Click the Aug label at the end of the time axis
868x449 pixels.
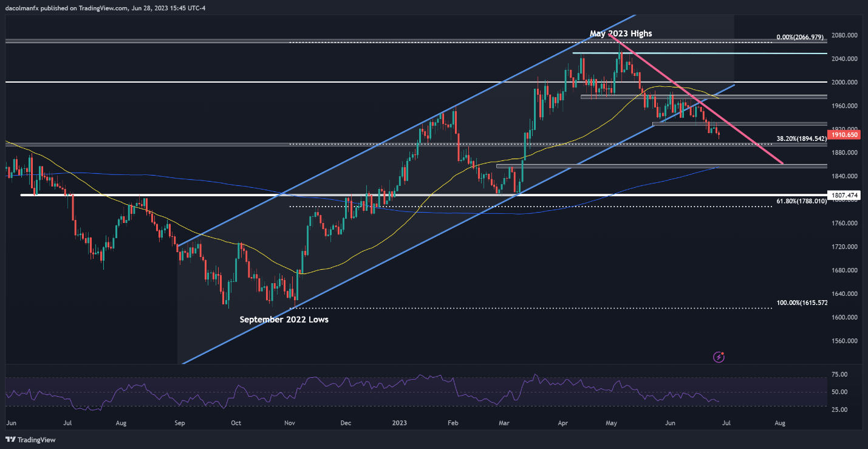(780, 422)
